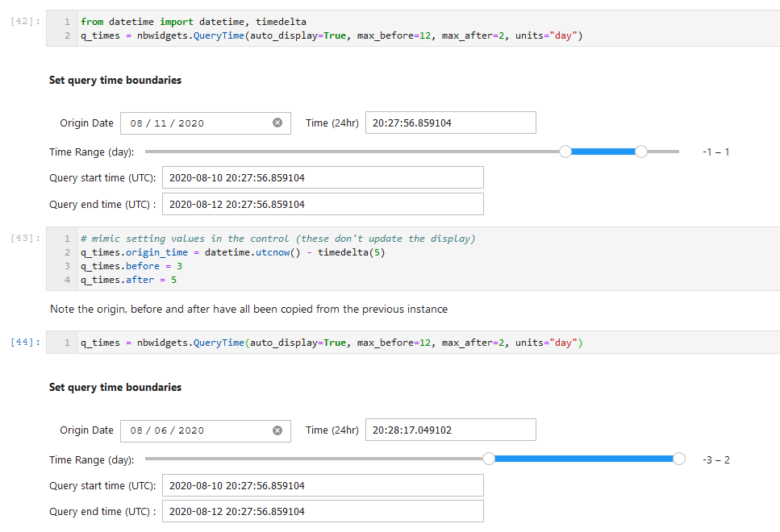Select cell via its [42]: prompt
Viewport: 780px width, 532px height.
(x=25, y=22)
